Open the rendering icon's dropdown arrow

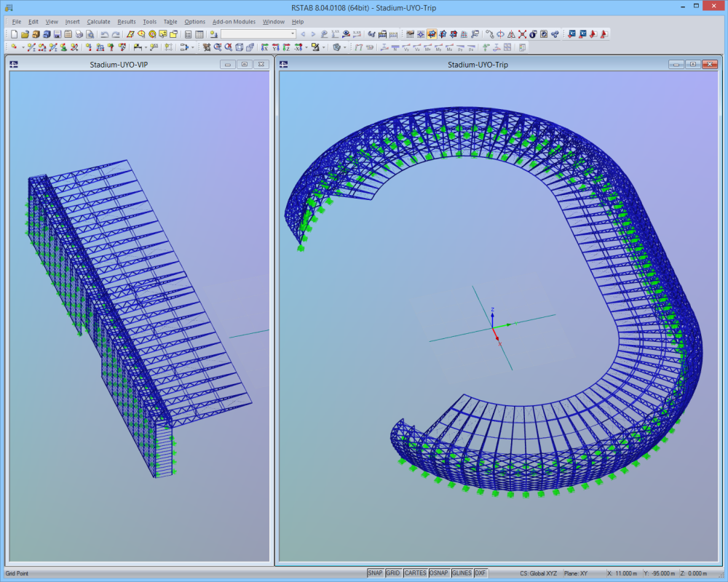click(344, 47)
